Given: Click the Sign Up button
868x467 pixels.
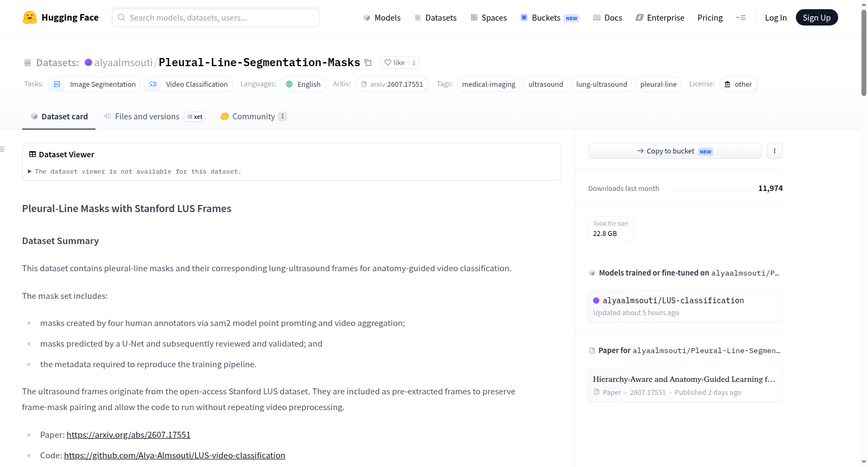Looking at the screenshot, I should (816, 17).
